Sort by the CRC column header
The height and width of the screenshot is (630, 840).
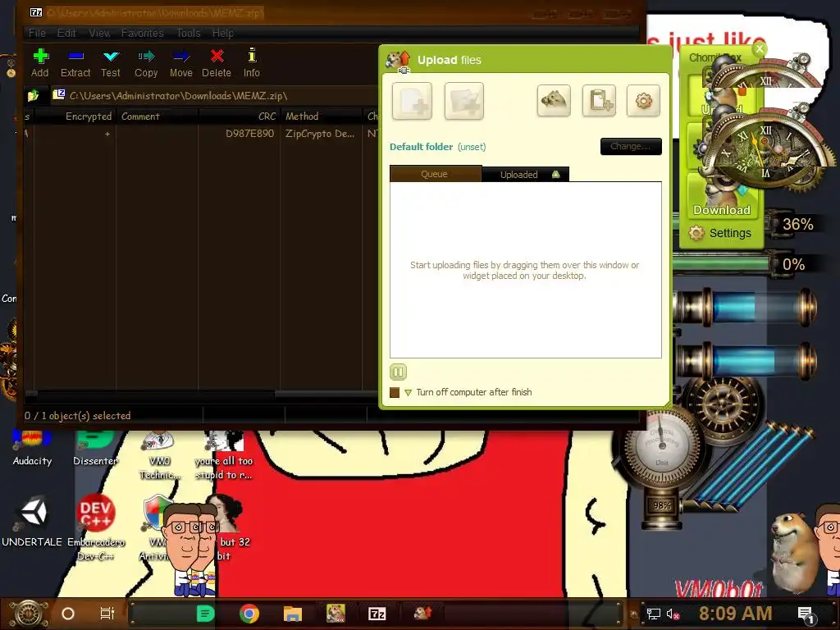(x=239, y=116)
